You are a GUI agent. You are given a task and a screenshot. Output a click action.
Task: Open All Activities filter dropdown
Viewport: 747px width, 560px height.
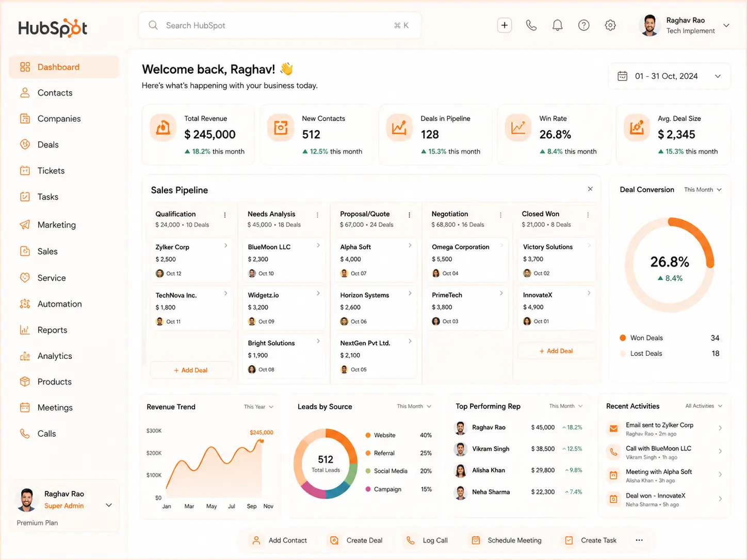tap(704, 406)
